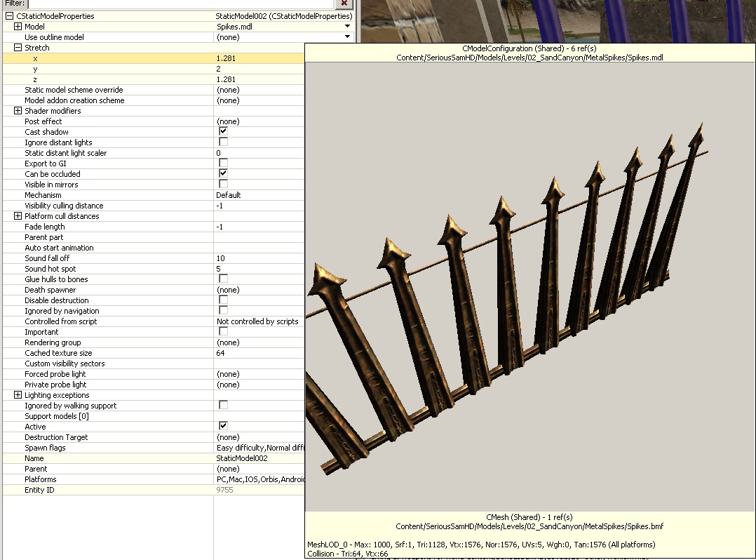
Task: Click the Spikes.bmf mesh path text
Action: point(529,526)
